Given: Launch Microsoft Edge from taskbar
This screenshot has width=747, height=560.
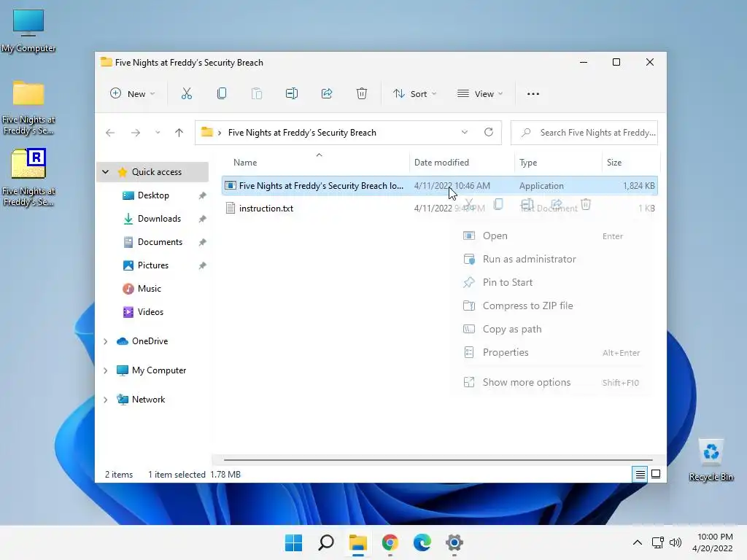Looking at the screenshot, I should click(422, 542).
